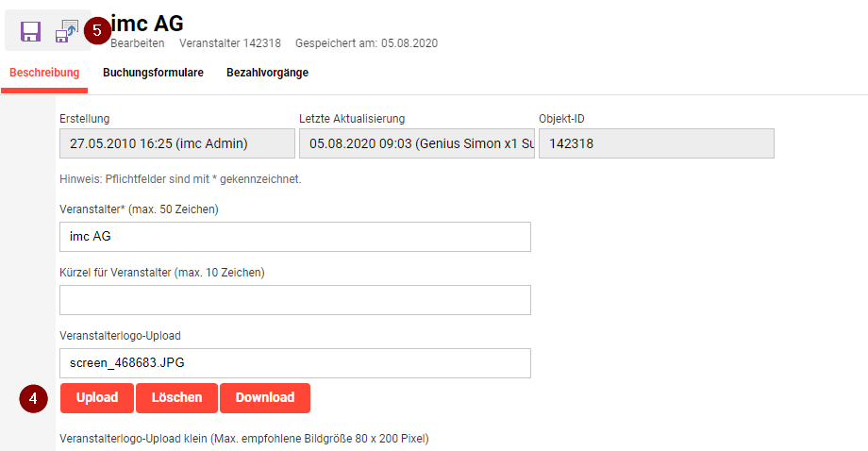The image size is (868, 451).
Task: Click the Löschen button
Action: pyautogui.click(x=176, y=398)
